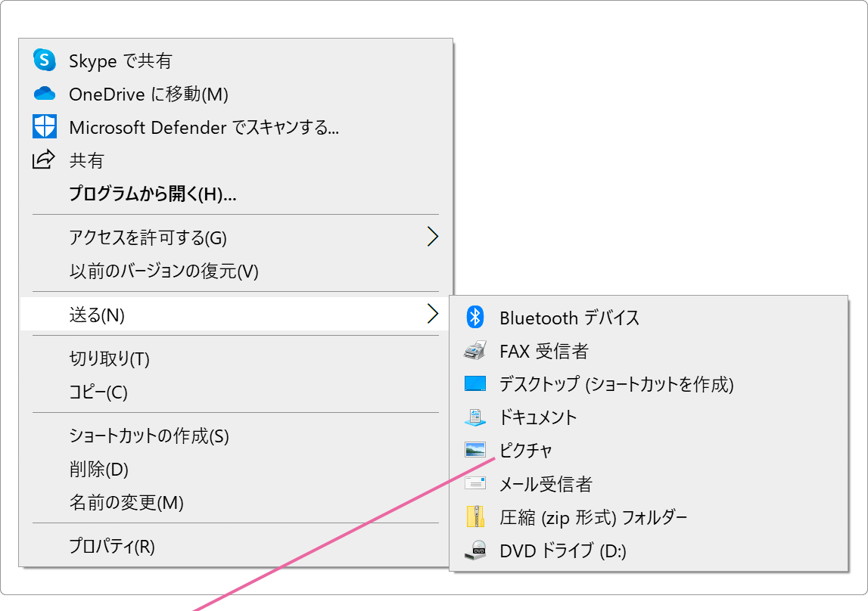Click the fax machine icon

(x=475, y=351)
